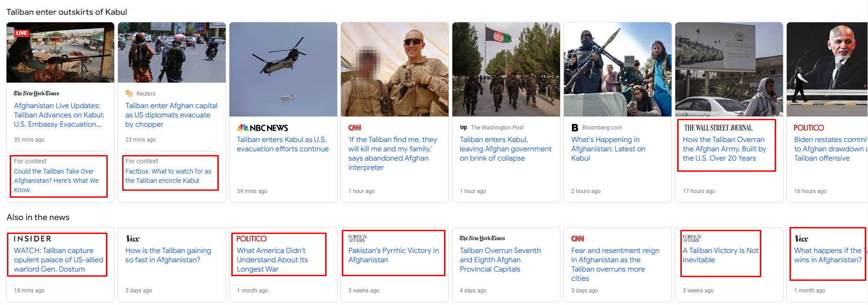
Task: Click the Vox logo above 'How is the Taliban gaining'
Action: pyautogui.click(x=132, y=239)
